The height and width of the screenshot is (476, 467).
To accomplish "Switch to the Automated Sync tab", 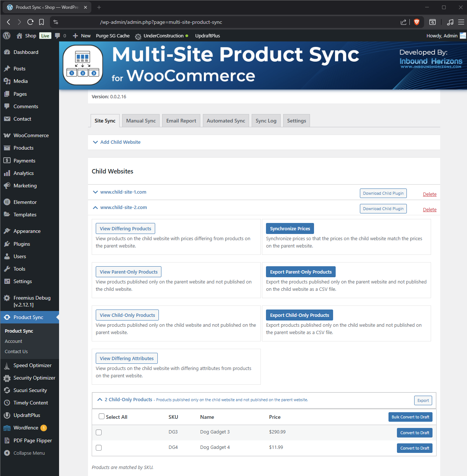I will click(x=226, y=121).
